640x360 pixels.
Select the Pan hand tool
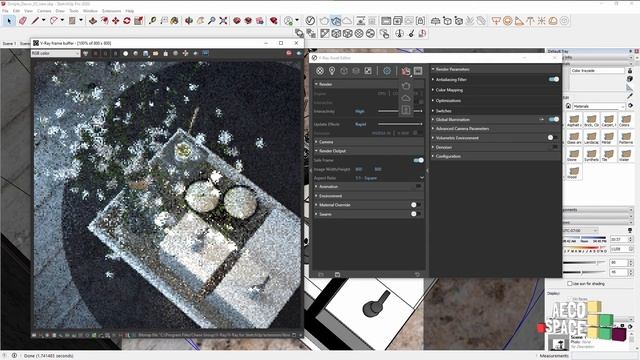pos(200,20)
